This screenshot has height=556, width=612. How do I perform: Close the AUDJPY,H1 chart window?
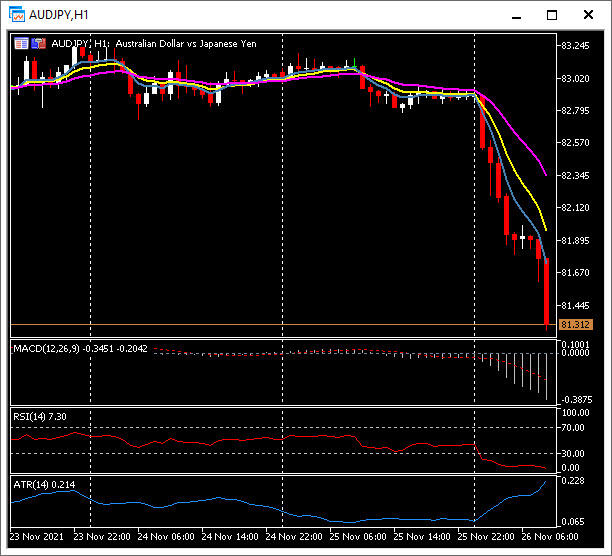pyautogui.click(x=588, y=15)
